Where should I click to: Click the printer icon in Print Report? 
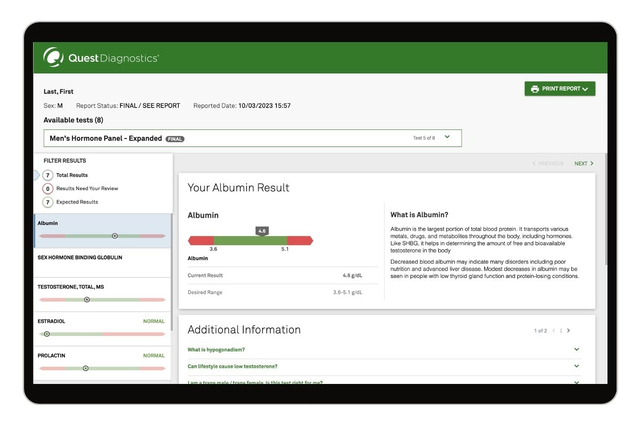pos(535,89)
